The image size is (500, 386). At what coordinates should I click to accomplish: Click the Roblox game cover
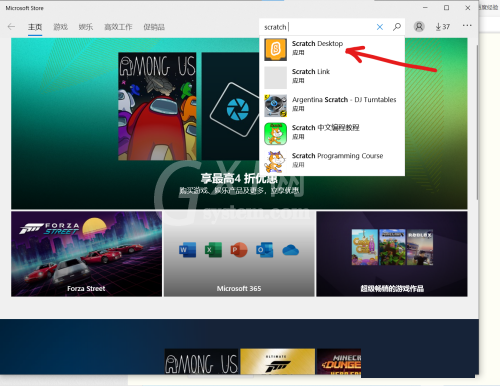420,247
